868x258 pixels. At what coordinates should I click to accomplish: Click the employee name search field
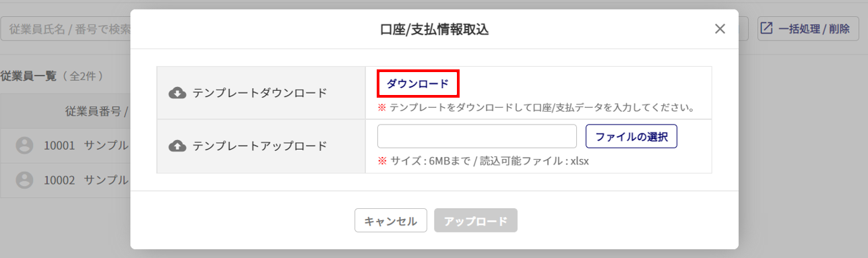(x=66, y=30)
